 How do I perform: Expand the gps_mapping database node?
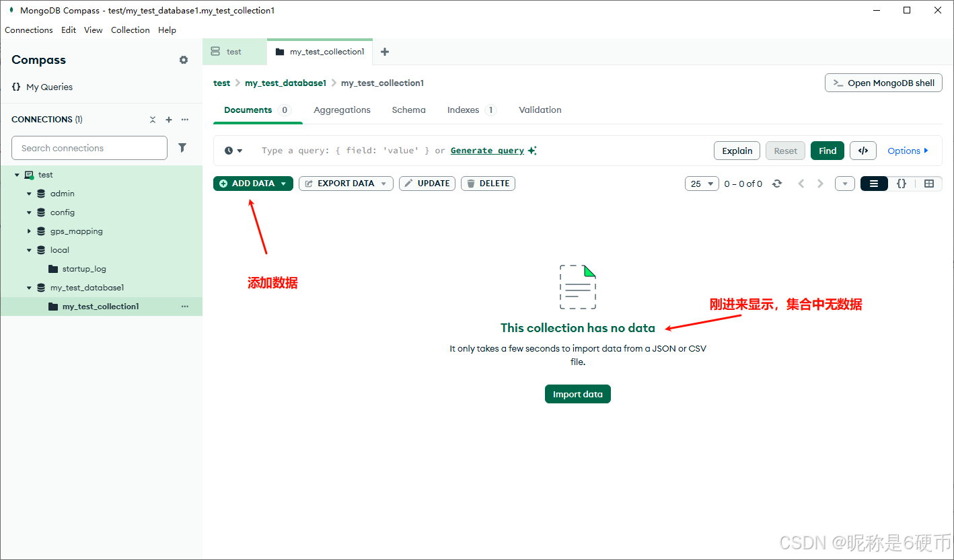(x=29, y=231)
